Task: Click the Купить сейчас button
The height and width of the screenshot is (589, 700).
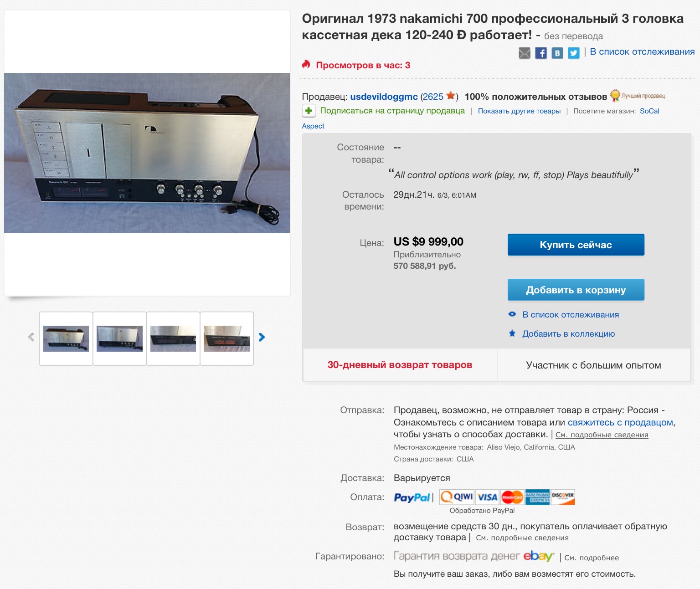Action: point(576,245)
